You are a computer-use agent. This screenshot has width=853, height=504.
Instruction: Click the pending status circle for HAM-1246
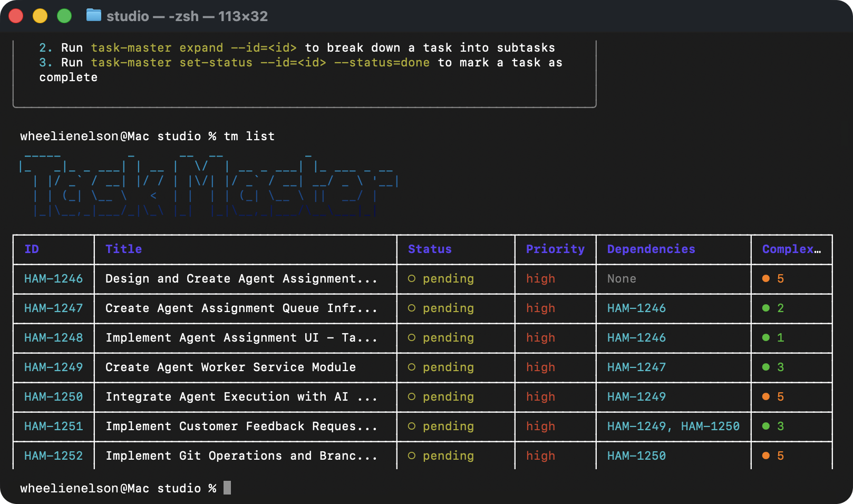coord(412,279)
